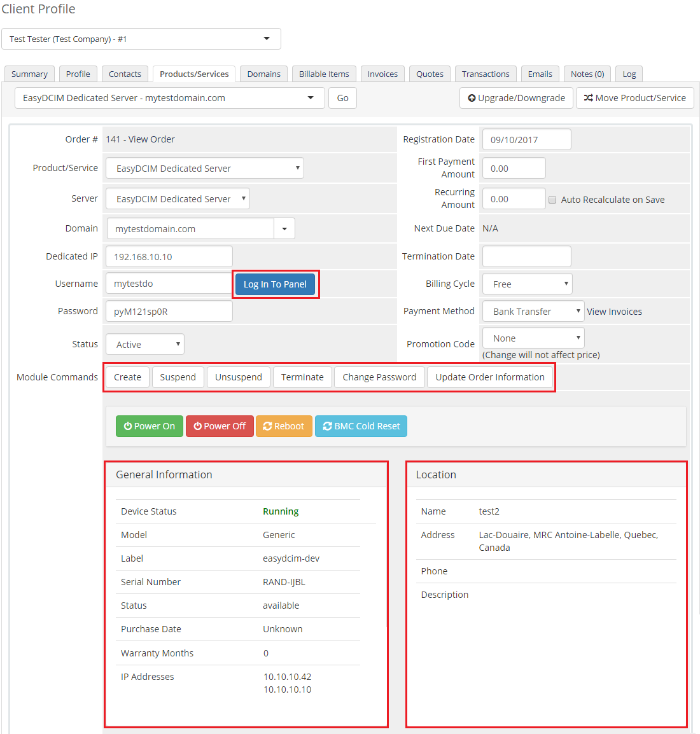Open the View Order link
Viewport: 700px width, 734px height.
coord(151,139)
